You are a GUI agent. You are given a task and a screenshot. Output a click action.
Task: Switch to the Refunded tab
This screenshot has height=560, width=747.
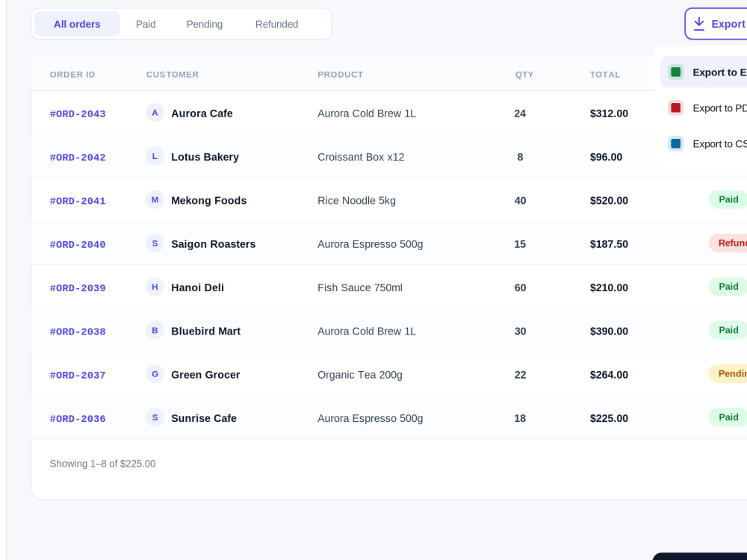pos(277,24)
